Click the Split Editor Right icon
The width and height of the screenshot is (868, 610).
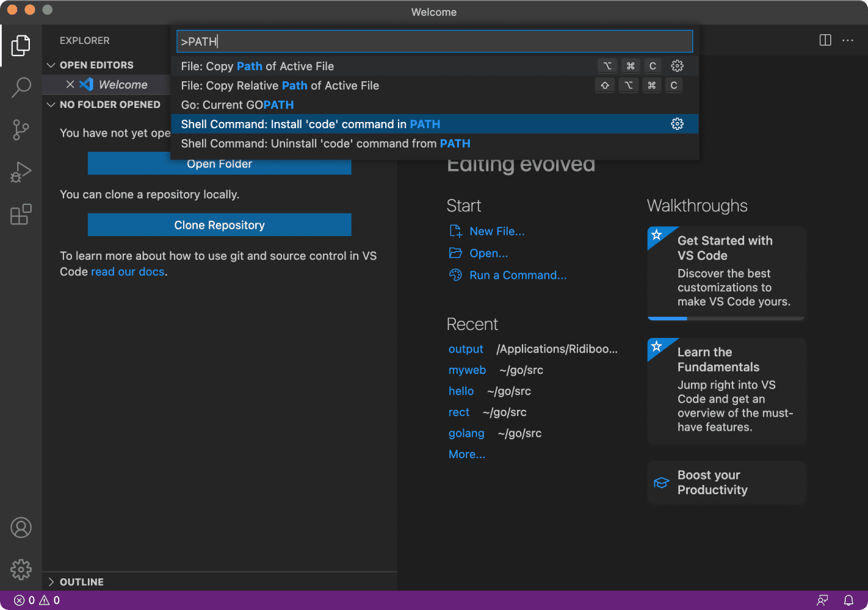click(x=825, y=40)
